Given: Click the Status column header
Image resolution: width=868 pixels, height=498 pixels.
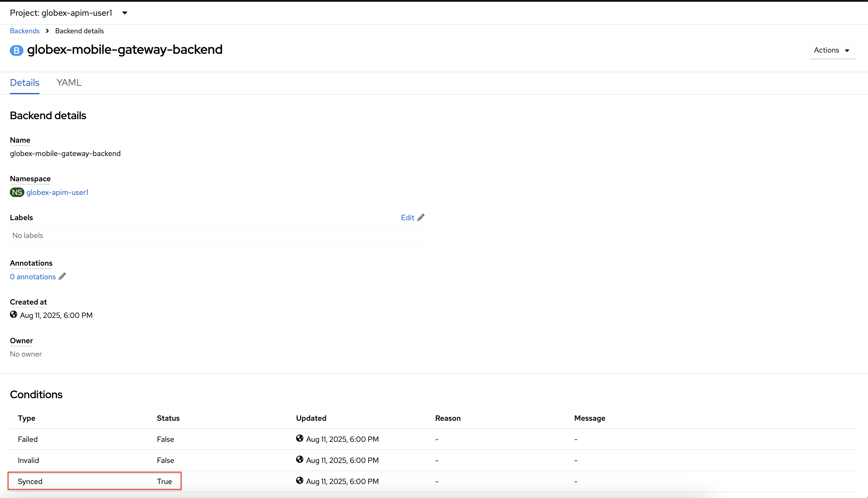Looking at the screenshot, I should point(168,418).
